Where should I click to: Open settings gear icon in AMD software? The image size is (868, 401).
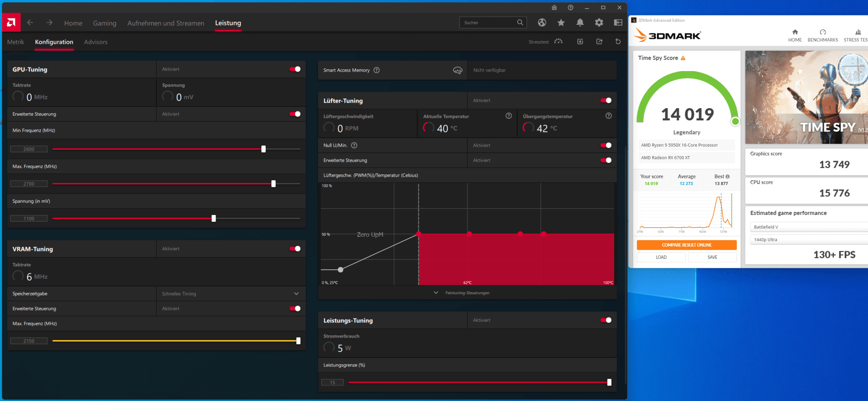point(599,23)
